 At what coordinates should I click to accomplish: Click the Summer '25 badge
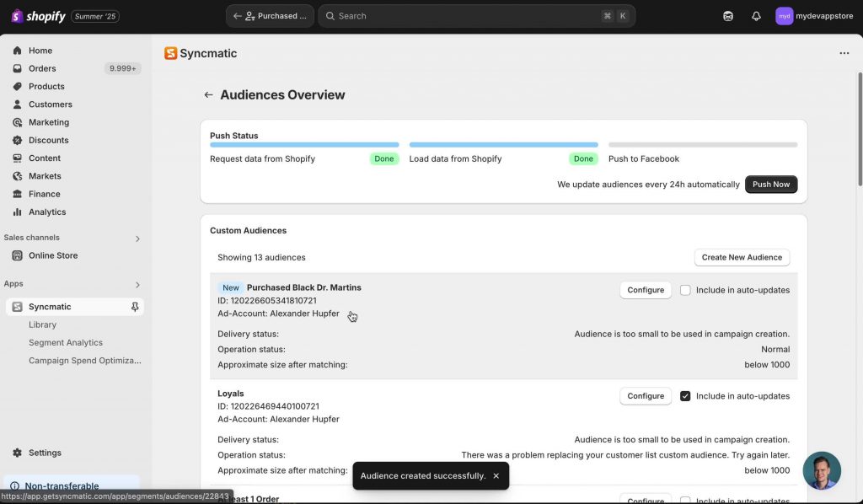(95, 16)
